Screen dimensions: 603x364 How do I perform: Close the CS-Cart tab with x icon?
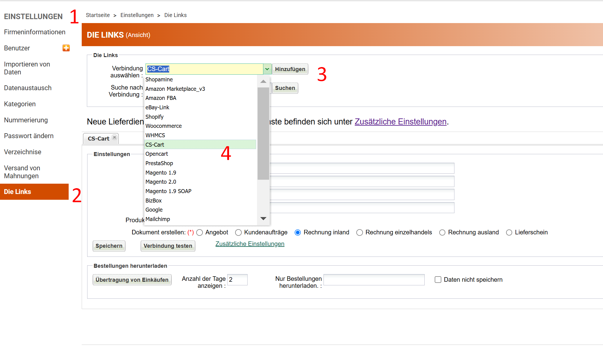tap(114, 138)
